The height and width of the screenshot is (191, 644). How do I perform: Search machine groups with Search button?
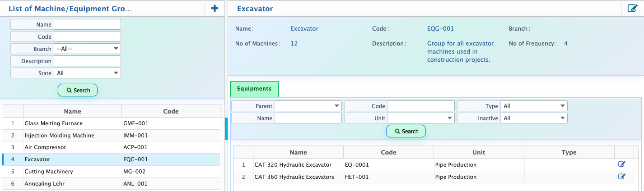[x=78, y=90]
